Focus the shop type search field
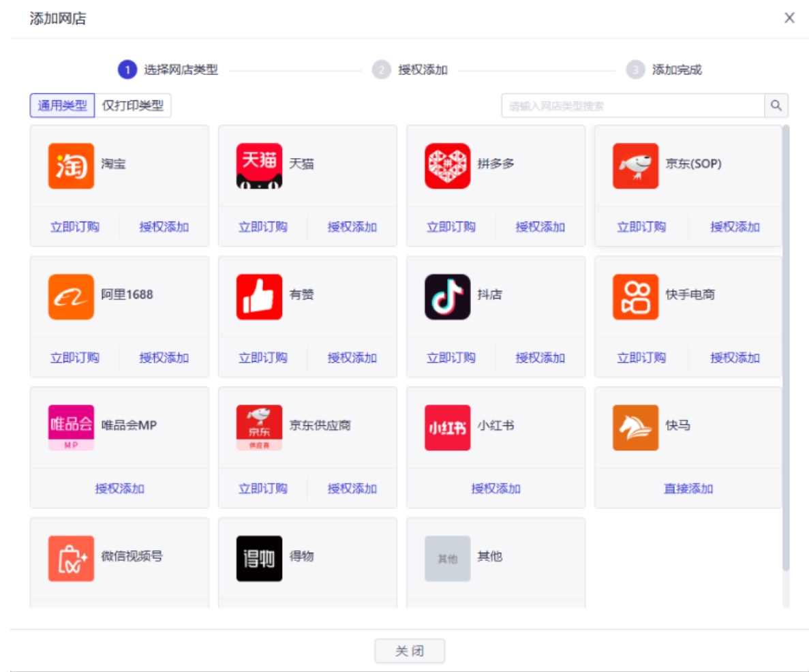 (x=632, y=105)
